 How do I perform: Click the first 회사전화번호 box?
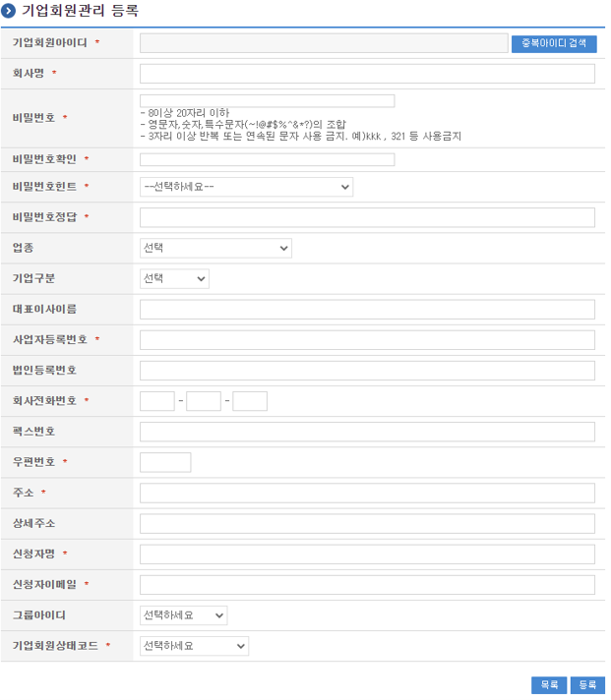coord(157,401)
